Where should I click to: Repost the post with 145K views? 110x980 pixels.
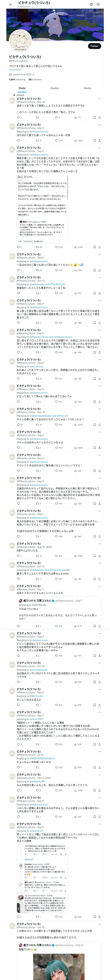point(37,140)
